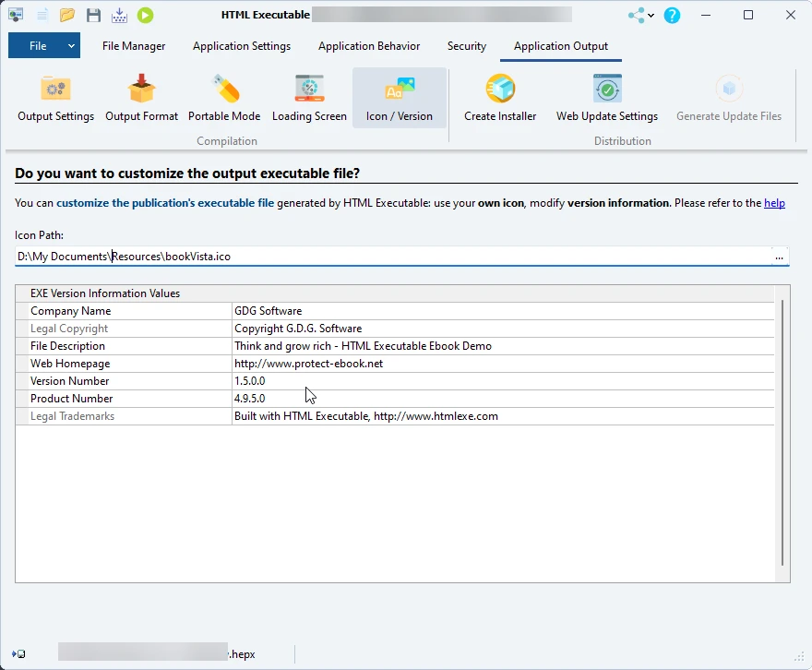Screen dimensions: 812x670
Task: Select the Version Number value cell
Action: pos(503,381)
